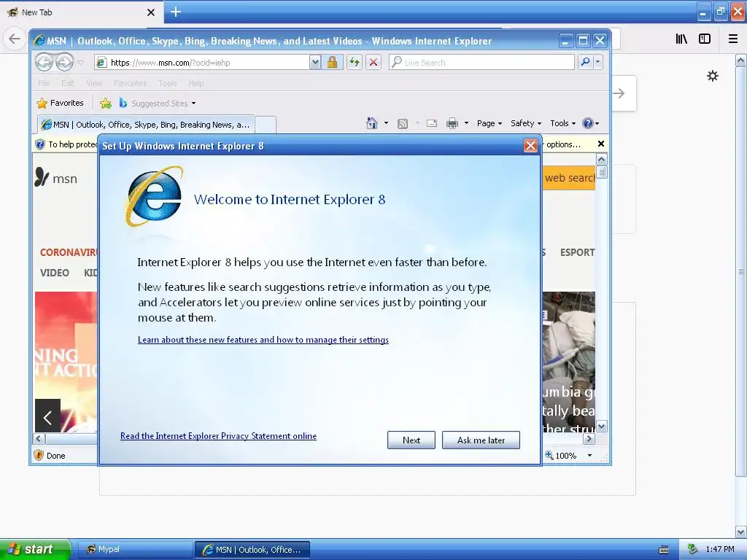Click the Home house icon in IE
The width and height of the screenshot is (747, 560).
(372, 123)
